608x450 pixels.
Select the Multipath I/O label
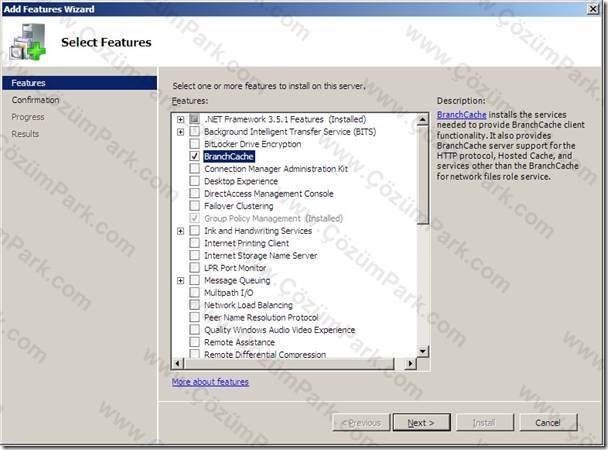228,293
